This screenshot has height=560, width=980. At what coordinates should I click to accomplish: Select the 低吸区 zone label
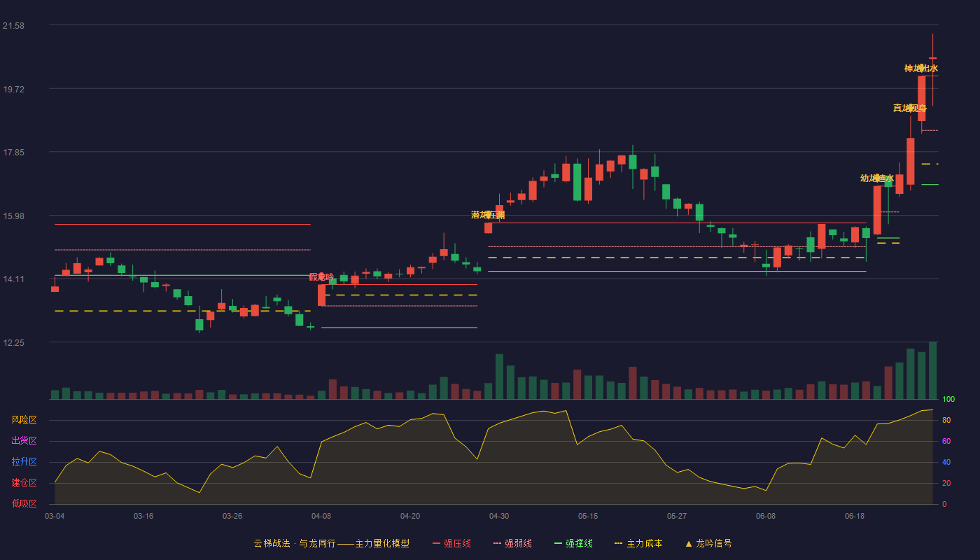[x=24, y=503]
